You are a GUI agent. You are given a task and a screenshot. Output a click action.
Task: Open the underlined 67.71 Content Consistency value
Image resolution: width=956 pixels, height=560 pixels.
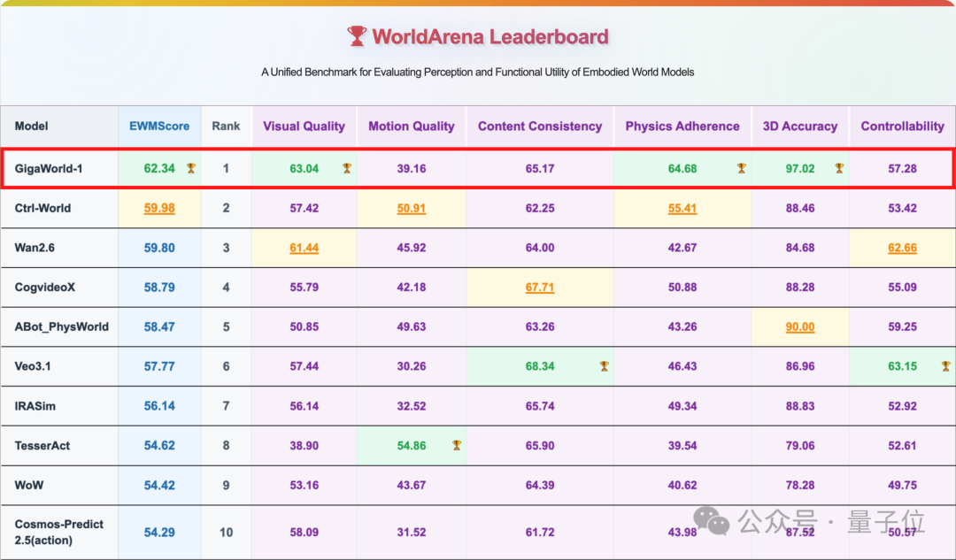[x=540, y=288]
